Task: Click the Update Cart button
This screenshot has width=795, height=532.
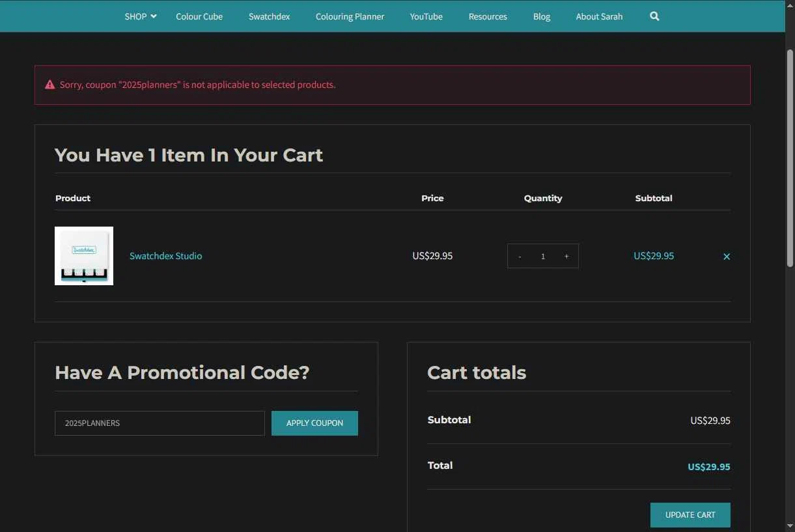Action: point(690,515)
